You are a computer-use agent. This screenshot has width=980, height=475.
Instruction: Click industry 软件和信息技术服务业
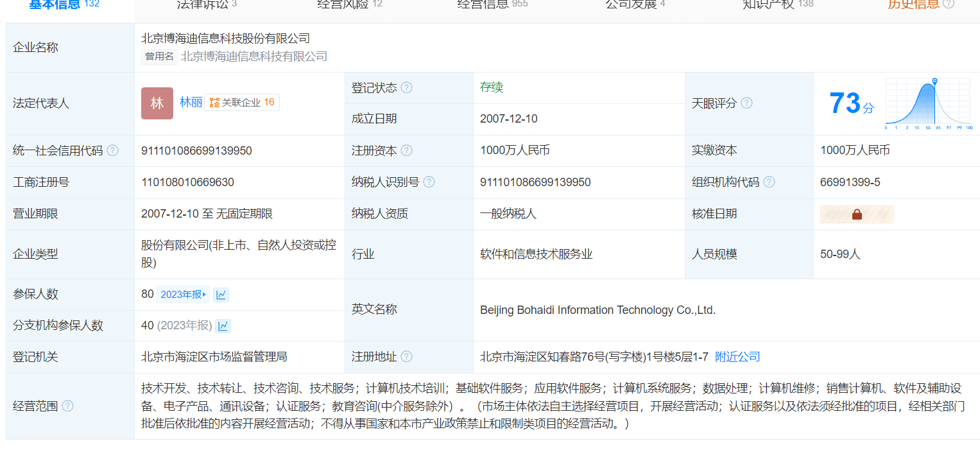tap(537, 254)
